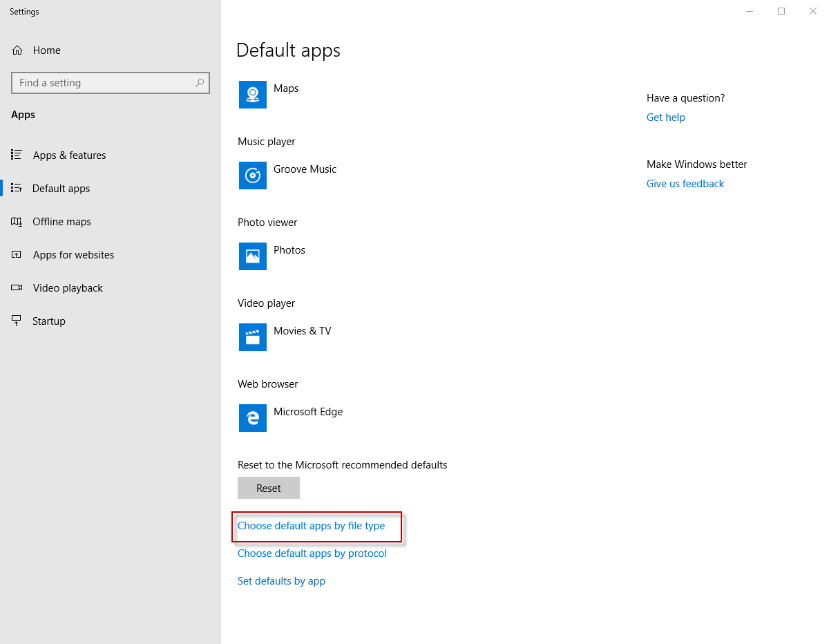Image resolution: width=829 pixels, height=644 pixels.
Task: Click the Photos app tile icon
Action: coord(253,256)
